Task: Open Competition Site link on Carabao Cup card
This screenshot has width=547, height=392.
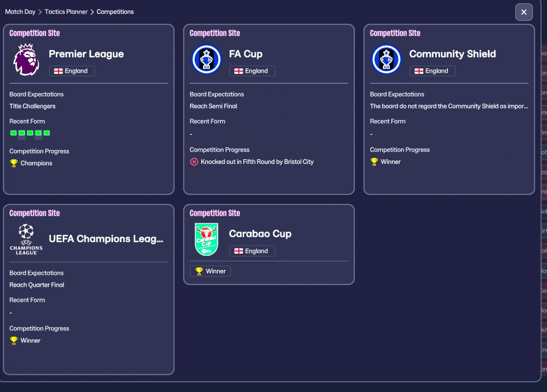Action: [215, 213]
